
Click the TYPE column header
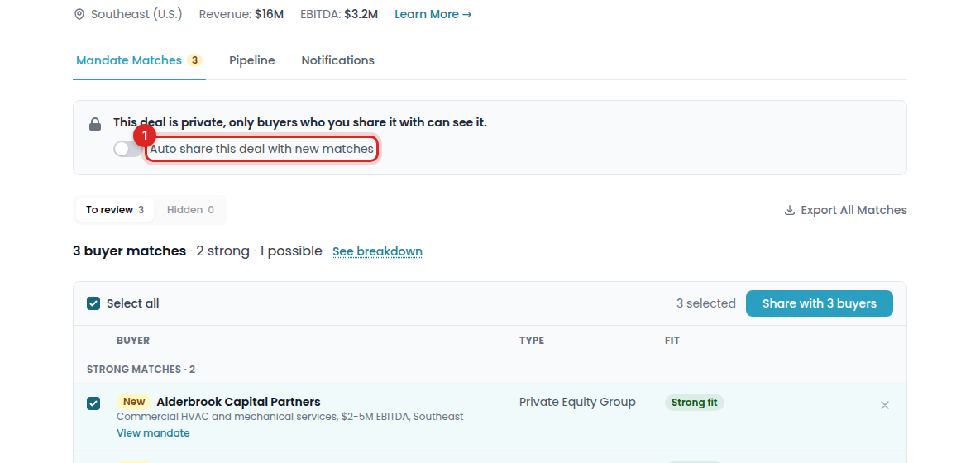click(x=531, y=341)
